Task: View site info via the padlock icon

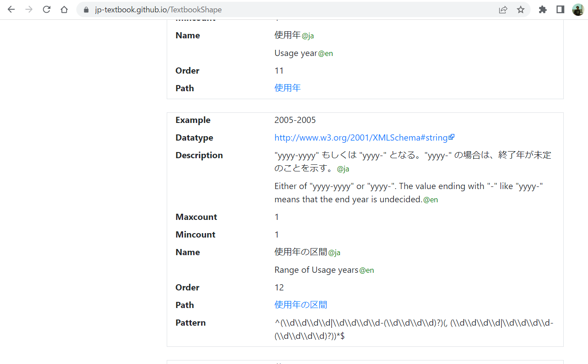Action: (x=86, y=9)
